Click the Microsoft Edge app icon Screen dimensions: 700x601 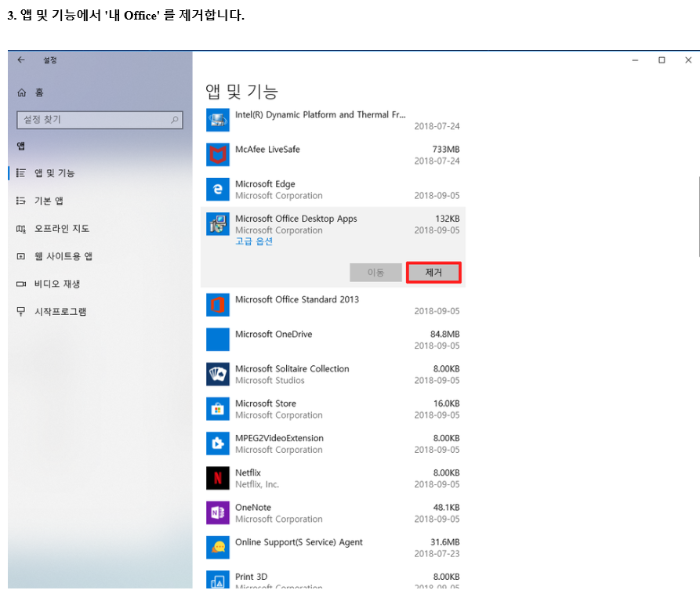[218, 189]
